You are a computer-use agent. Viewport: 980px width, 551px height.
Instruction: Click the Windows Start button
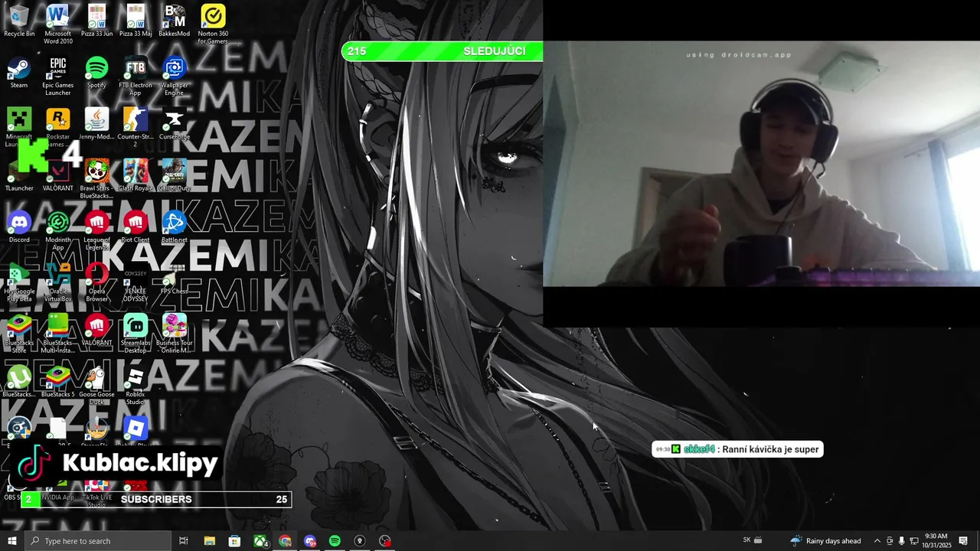pos(11,541)
